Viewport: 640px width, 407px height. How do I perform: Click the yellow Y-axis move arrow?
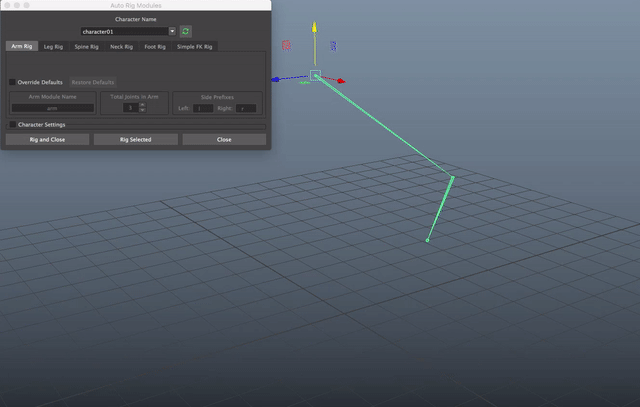(x=314, y=27)
